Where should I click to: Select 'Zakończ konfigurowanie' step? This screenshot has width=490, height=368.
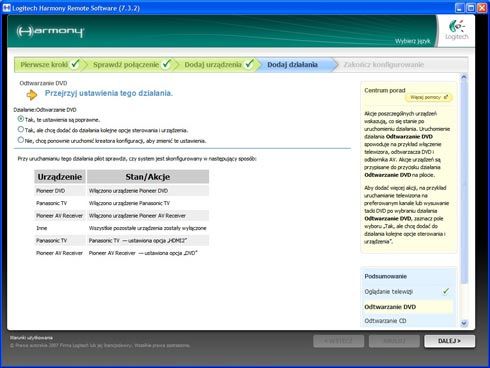click(x=384, y=64)
